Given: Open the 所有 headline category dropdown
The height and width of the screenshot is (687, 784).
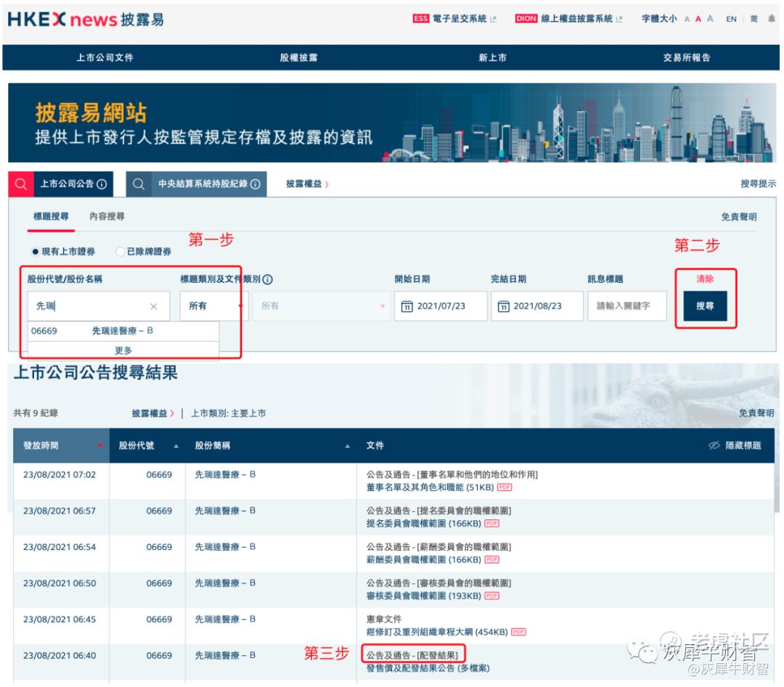Looking at the screenshot, I should (213, 306).
